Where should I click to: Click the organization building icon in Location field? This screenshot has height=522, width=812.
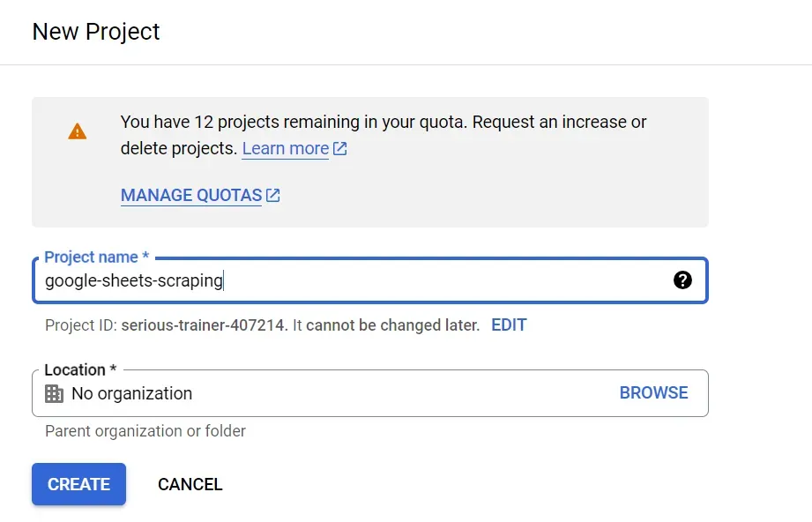(x=54, y=393)
